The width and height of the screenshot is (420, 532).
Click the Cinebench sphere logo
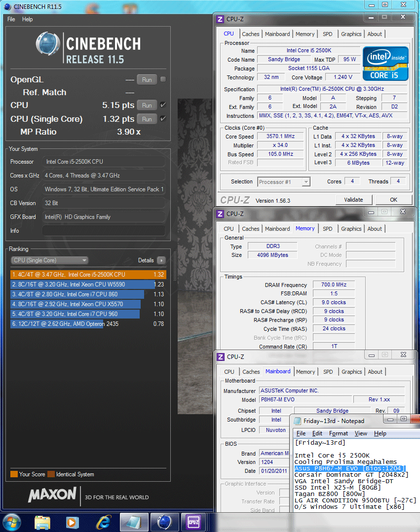coord(47,43)
